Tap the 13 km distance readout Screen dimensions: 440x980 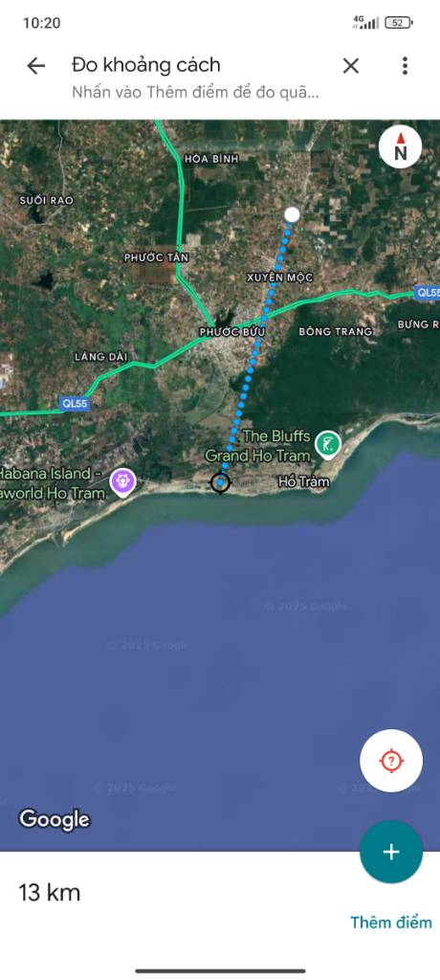coord(50,893)
